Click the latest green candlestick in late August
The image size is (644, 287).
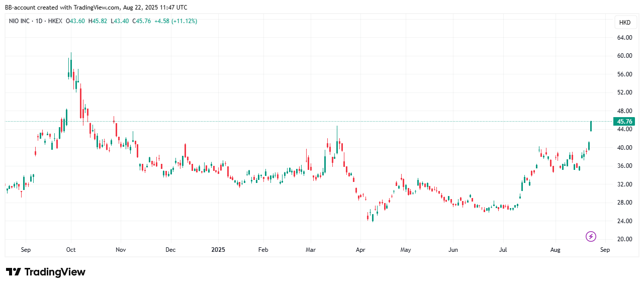[591, 126]
